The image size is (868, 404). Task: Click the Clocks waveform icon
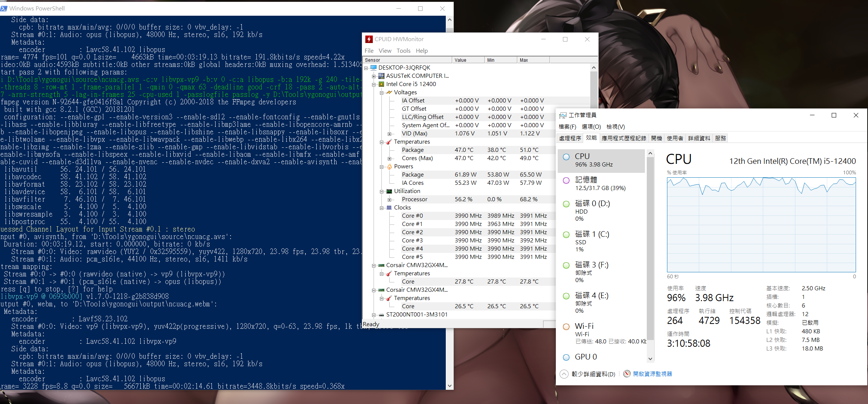pyautogui.click(x=389, y=208)
